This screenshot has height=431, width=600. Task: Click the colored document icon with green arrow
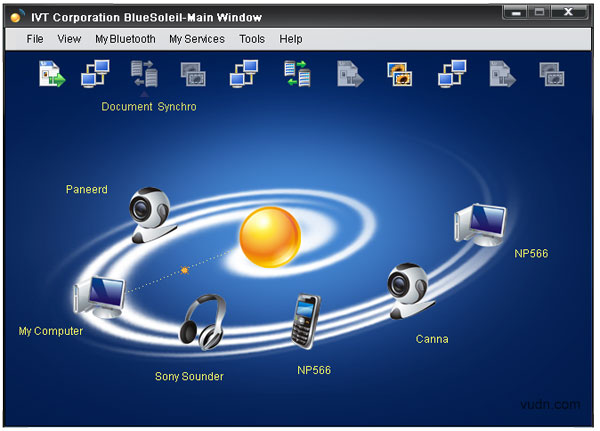pyautogui.click(x=52, y=74)
